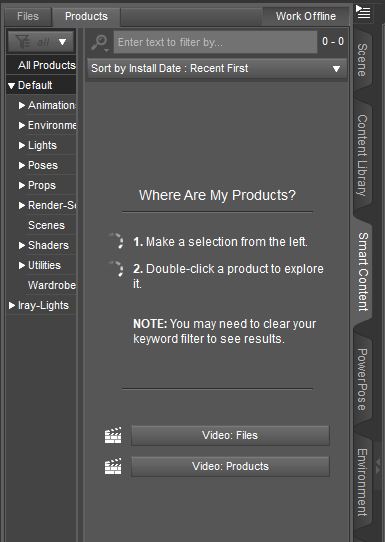Screen dimensions: 385x542
Task: Click the Video: Products button
Action: click(230, 466)
